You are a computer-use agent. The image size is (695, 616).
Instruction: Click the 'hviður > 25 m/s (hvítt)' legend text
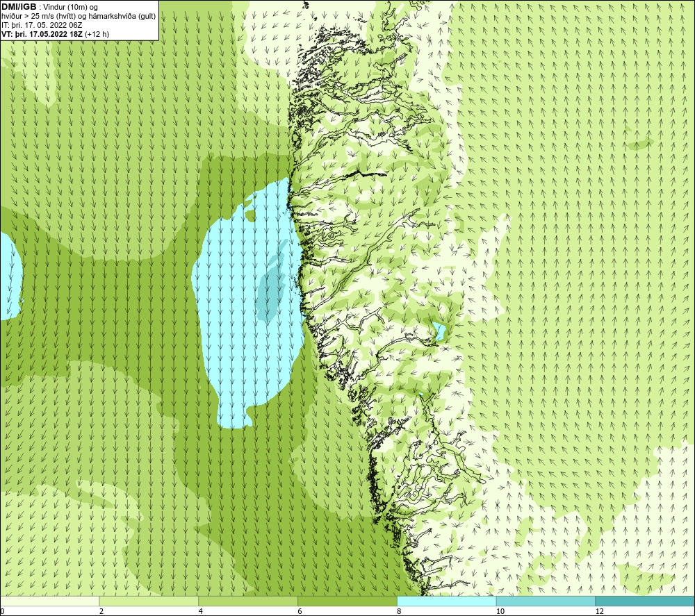(38, 17)
